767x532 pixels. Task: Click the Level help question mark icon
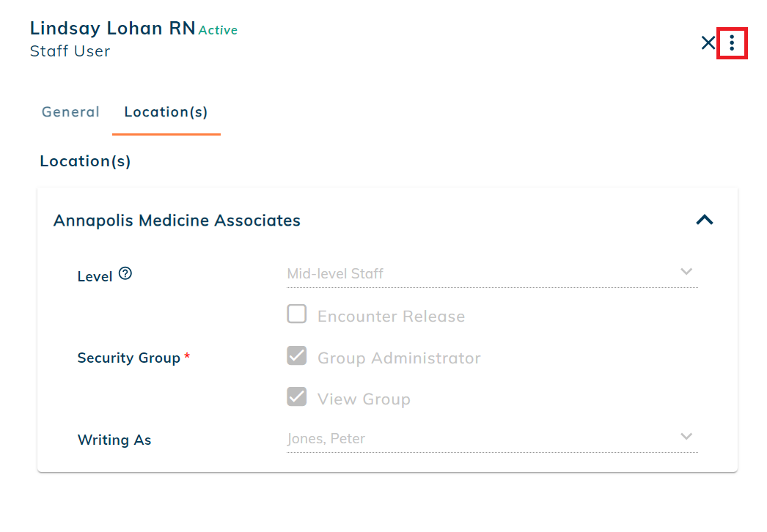click(125, 273)
